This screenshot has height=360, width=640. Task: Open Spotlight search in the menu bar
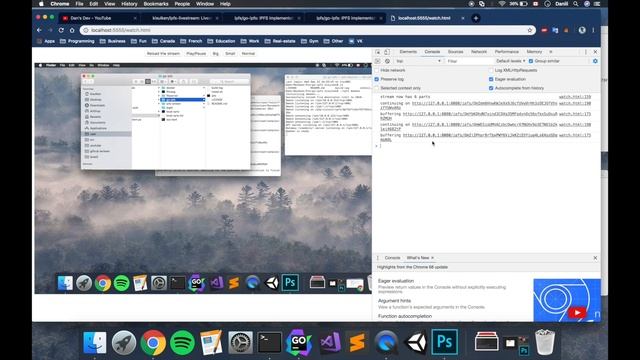click(x=576, y=4)
